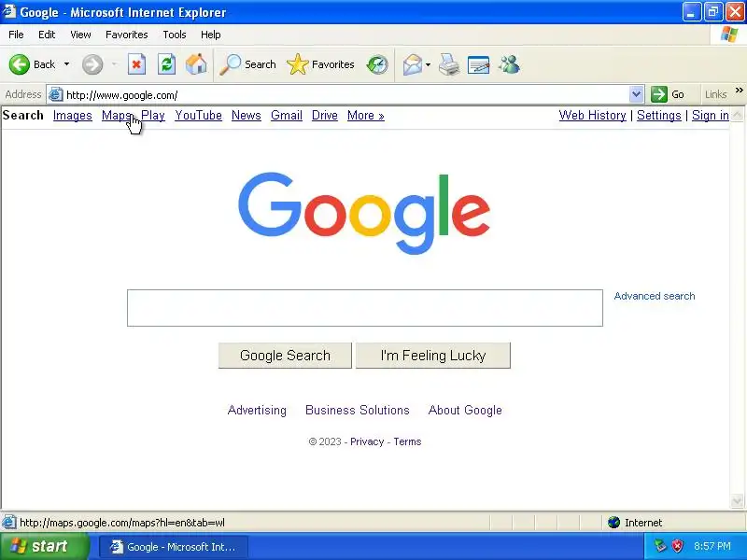Image resolution: width=747 pixels, height=560 pixels.
Task: Open the Drive link
Action: 324,115
